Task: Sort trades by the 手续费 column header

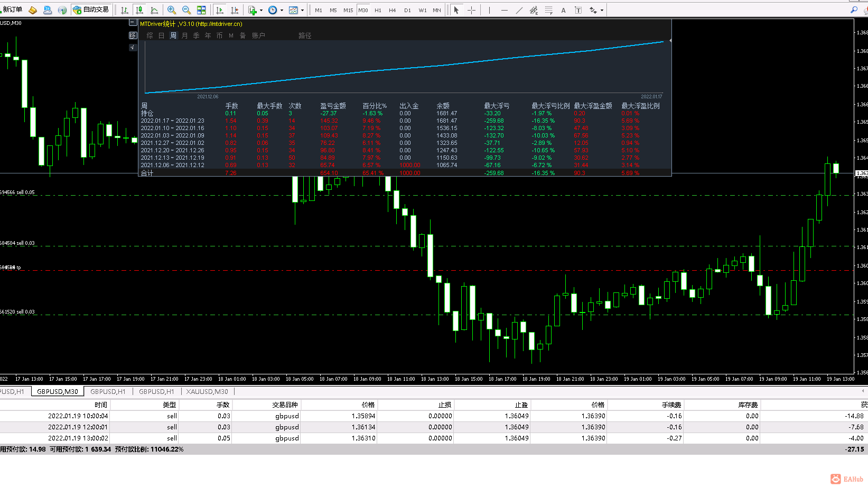Action: click(671, 405)
